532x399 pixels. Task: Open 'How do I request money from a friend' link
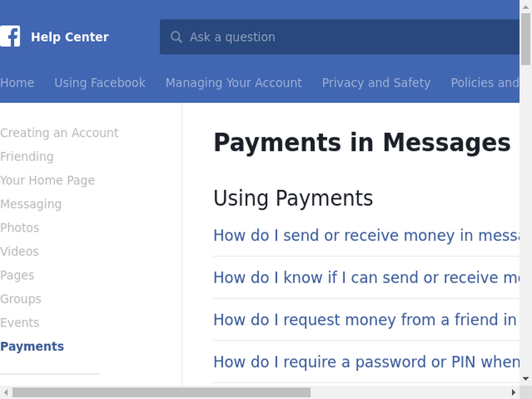click(366, 320)
